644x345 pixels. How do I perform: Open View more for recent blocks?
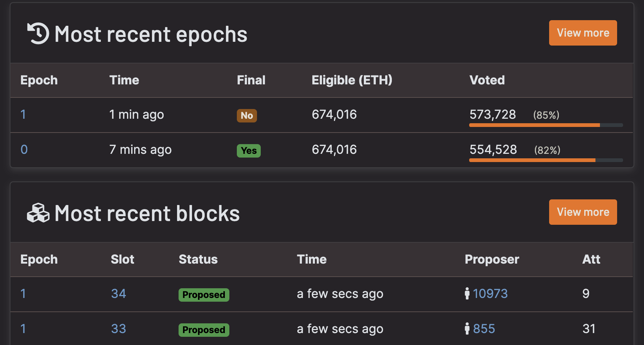tap(583, 212)
